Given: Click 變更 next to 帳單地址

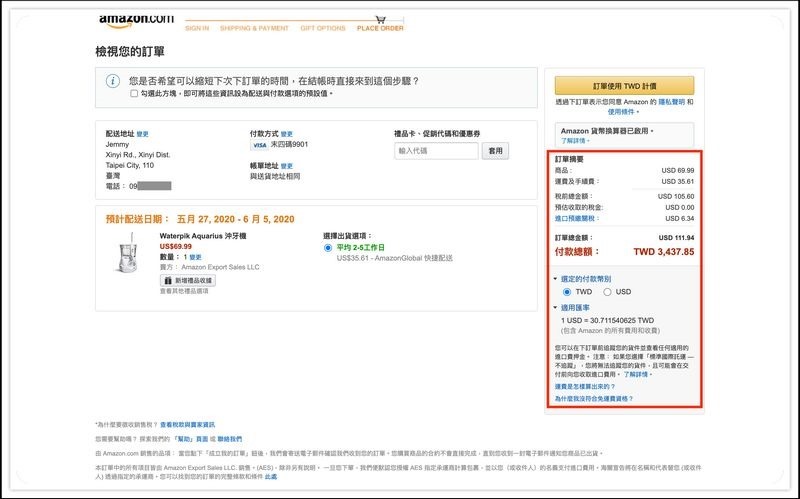Looking at the screenshot, I should 287,166.
